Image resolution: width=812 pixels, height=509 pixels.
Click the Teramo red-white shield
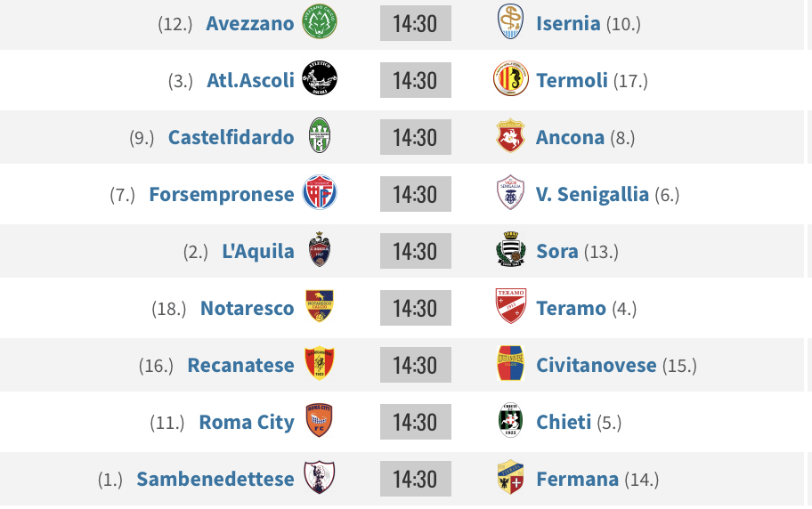[x=510, y=306]
